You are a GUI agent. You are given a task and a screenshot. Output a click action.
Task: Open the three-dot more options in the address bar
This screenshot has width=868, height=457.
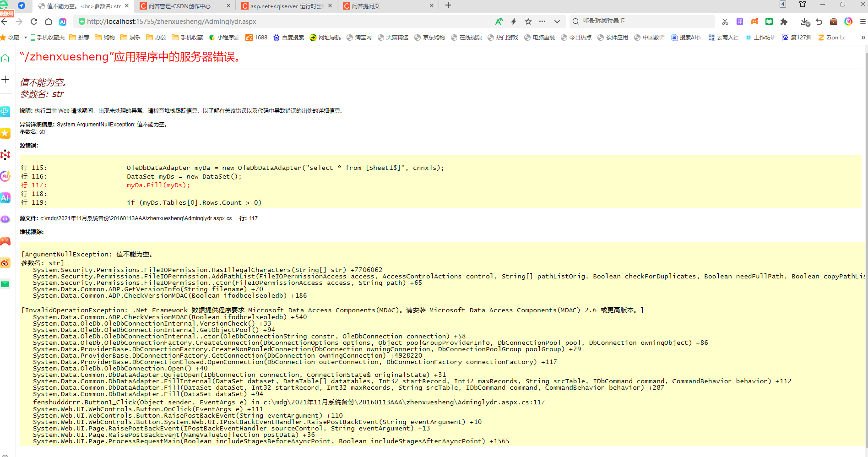point(542,22)
